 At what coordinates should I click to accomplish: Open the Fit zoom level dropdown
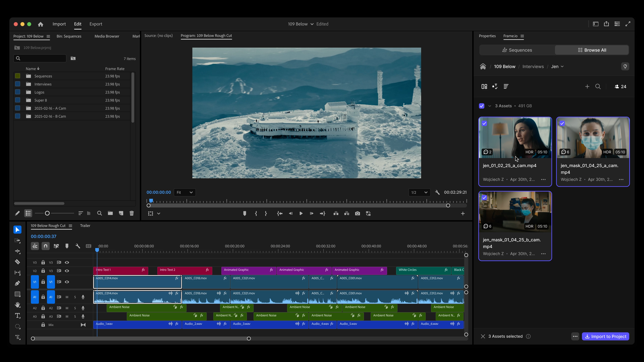[x=184, y=192]
